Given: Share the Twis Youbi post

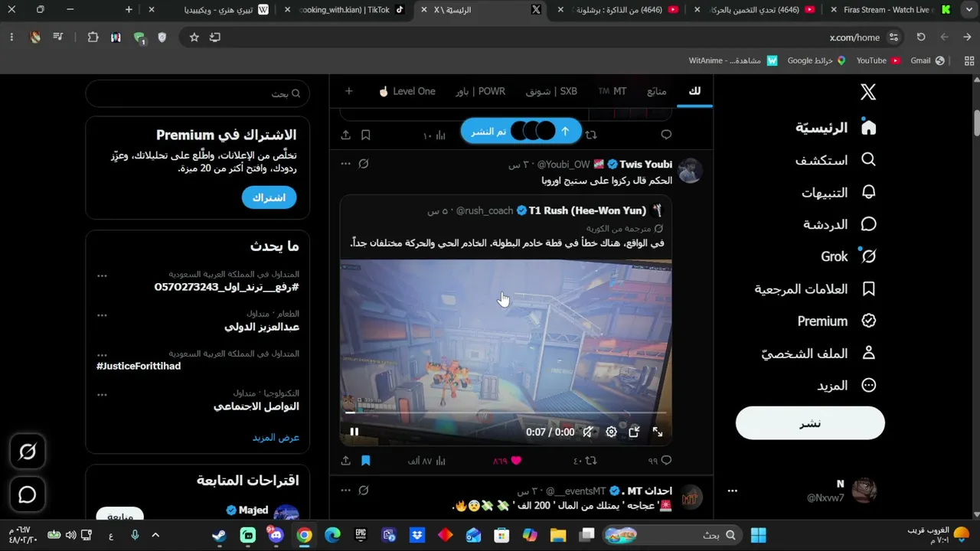Looking at the screenshot, I should coord(345,461).
